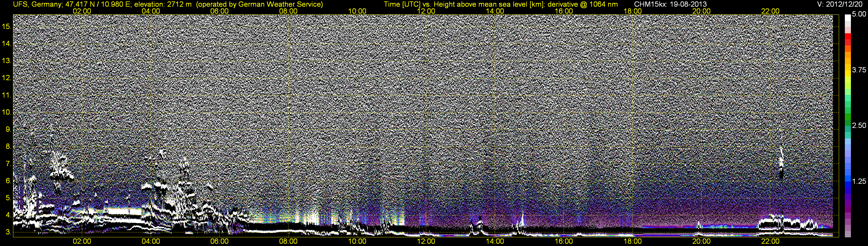The width and height of the screenshot is (868, 246).
Task: Click the 6 km height axis label
Action: point(8,181)
